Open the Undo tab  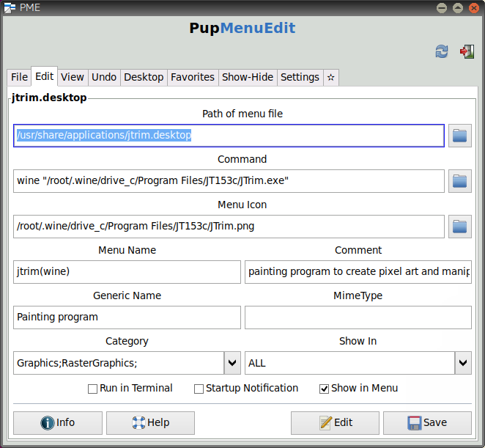click(104, 78)
